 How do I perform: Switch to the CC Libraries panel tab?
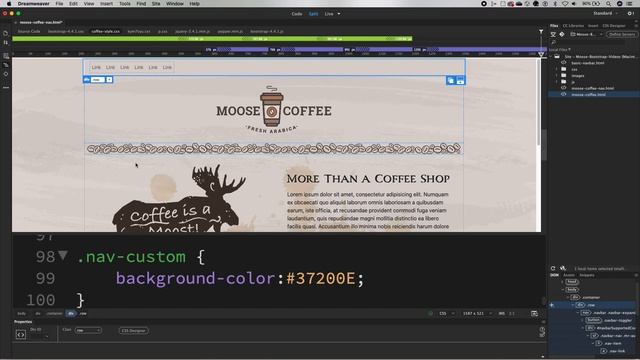tap(573, 26)
